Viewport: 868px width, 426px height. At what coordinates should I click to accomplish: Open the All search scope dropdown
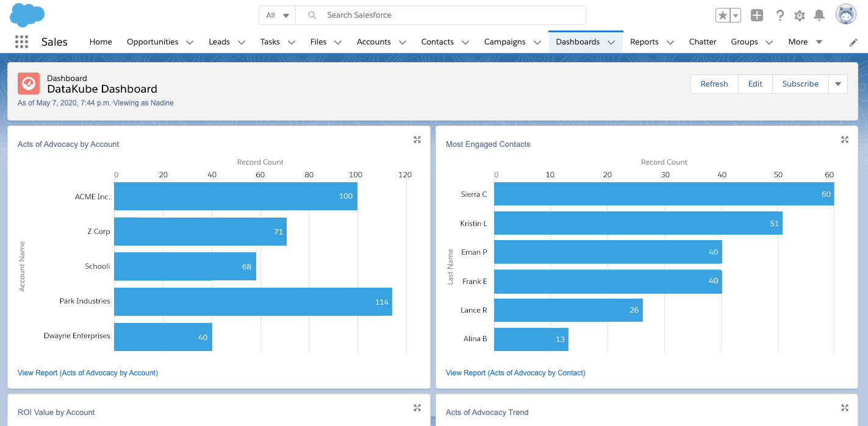[278, 15]
